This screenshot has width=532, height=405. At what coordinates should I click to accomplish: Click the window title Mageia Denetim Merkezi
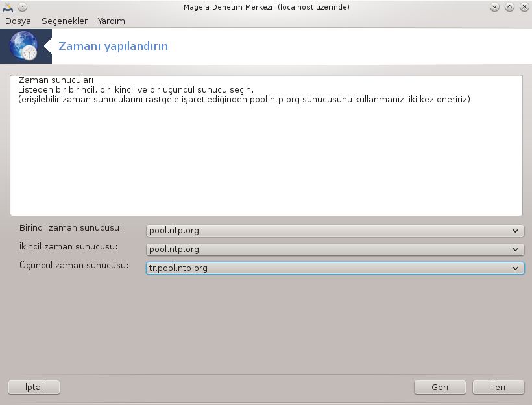267,7
